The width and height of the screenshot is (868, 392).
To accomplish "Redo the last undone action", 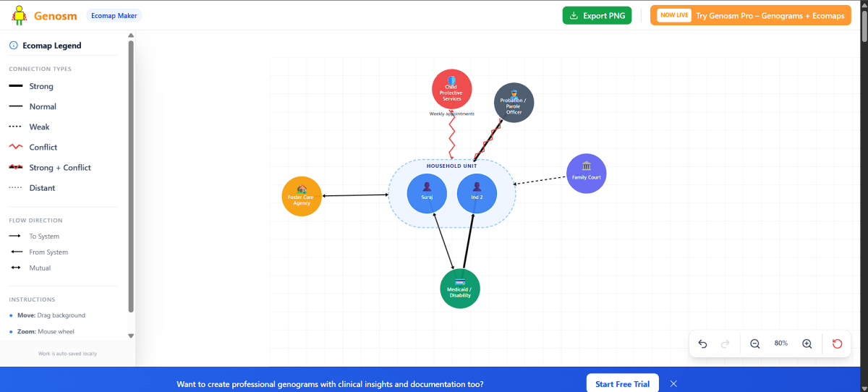I will click(x=726, y=344).
